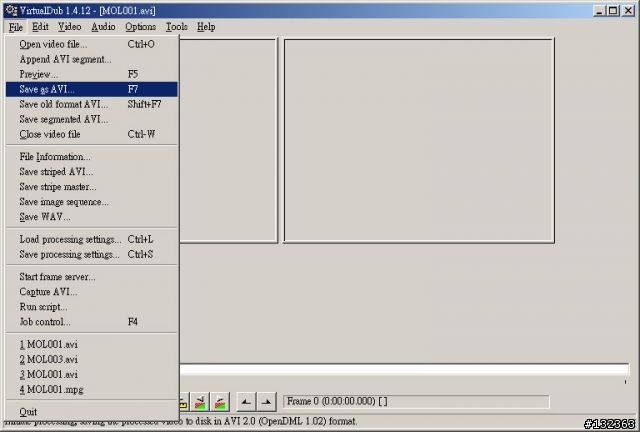Choose Open video file...
The image size is (640, 432).
pos(92,44)
